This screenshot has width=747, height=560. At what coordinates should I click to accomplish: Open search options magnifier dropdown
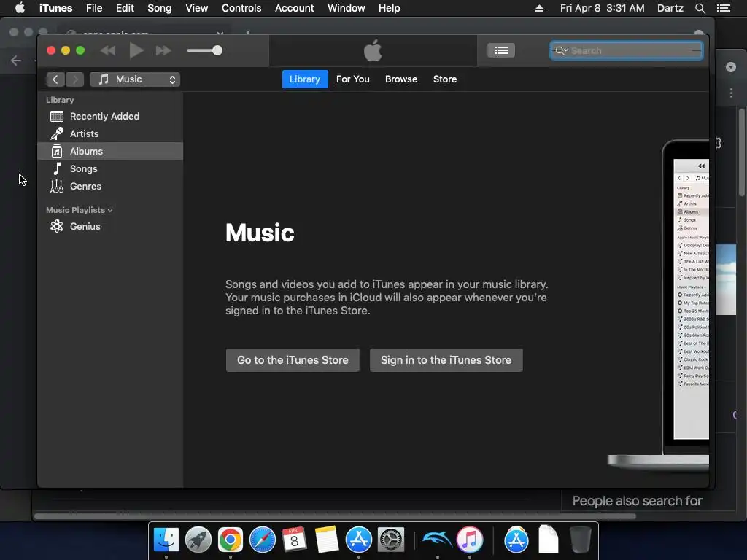click(561, 50)
